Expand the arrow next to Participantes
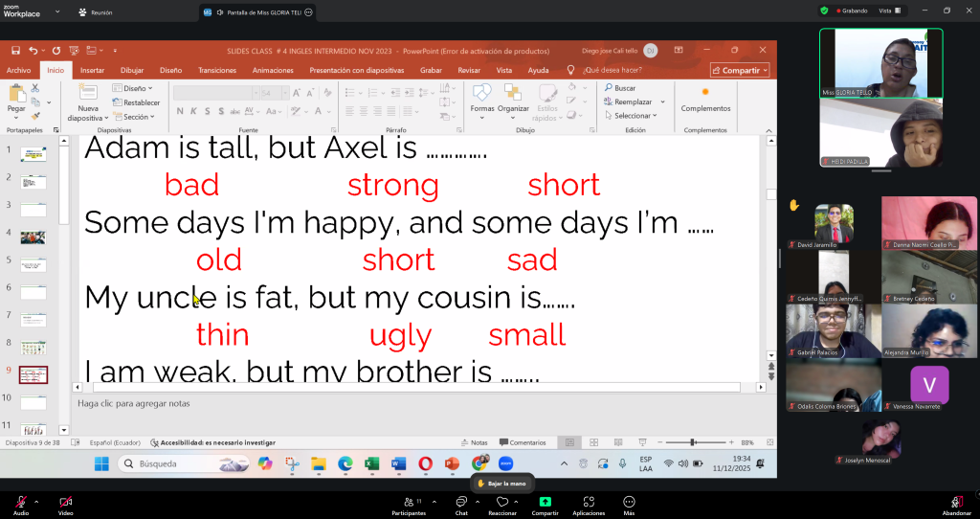 tap(434, 501)
